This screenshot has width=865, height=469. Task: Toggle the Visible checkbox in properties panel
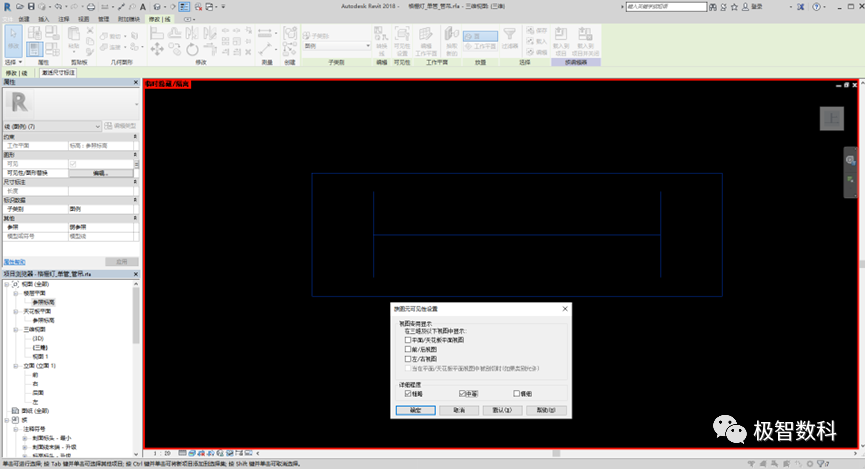[73, 164]
